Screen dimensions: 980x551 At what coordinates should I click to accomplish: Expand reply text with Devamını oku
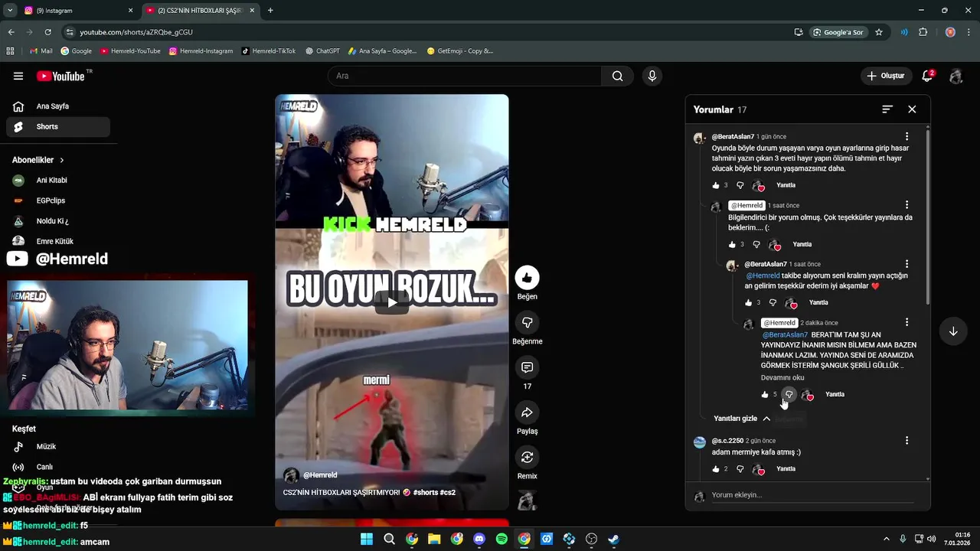[x=782, y=377]
